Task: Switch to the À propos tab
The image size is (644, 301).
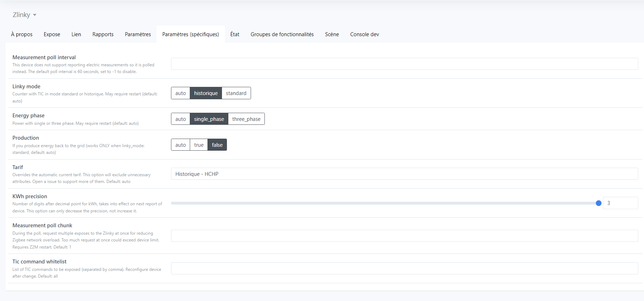Action: pyautogui.click(x=22, y=34)
